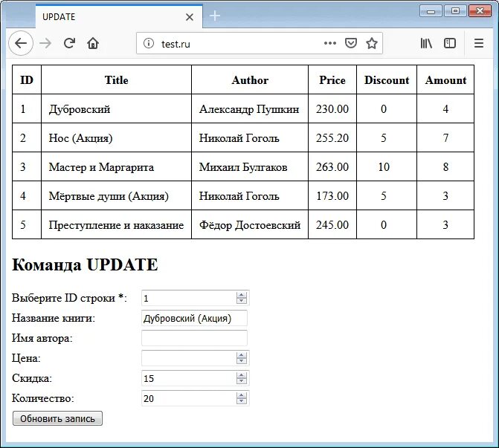The image size is (499, 448).
Task: Click the Фёдор Достоевский author cell
Action: point(250,224)
